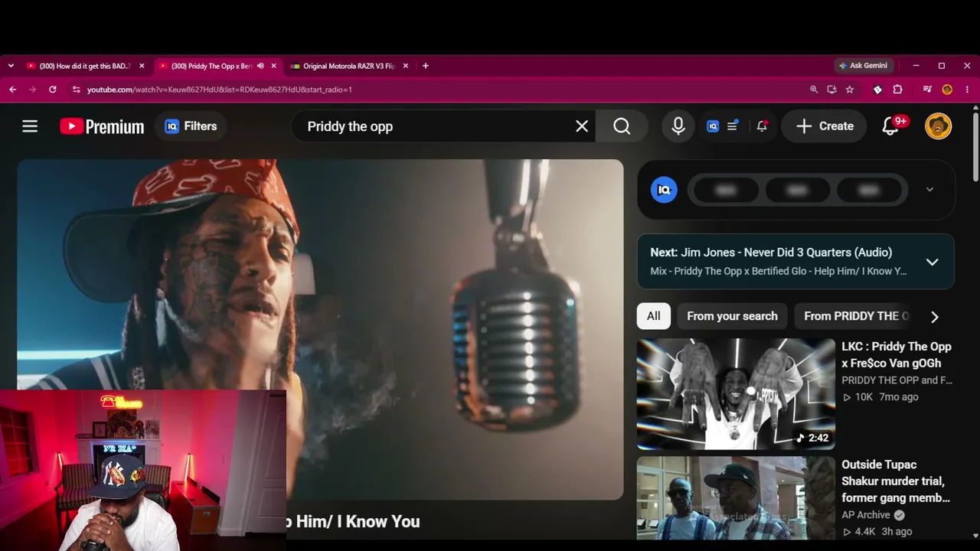
Task: Open the YouTube guide hamburger menu
Action: [30, 126]
